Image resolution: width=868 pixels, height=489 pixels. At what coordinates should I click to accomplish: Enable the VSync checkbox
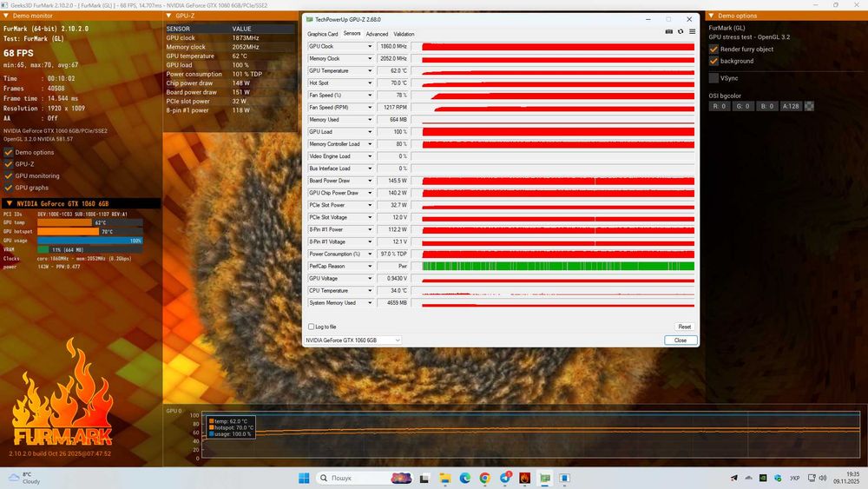[x=713, y=78]
